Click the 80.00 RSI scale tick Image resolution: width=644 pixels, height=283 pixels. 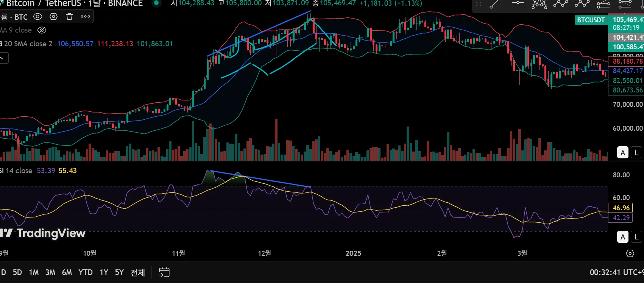pos(621,175)
